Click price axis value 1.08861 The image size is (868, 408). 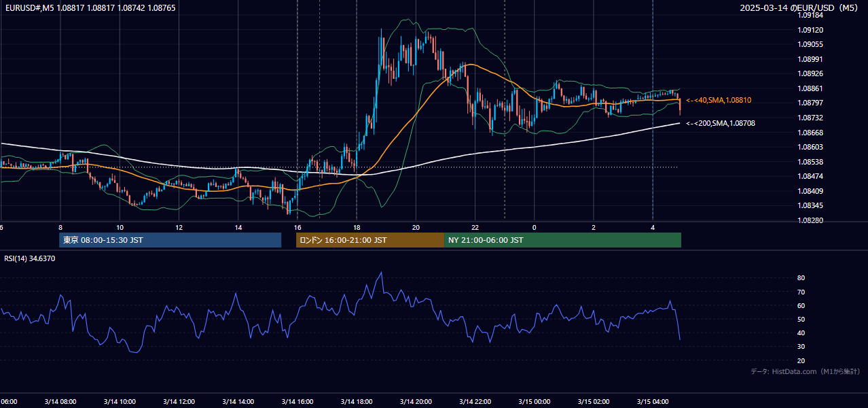click(x=810, y=88)
